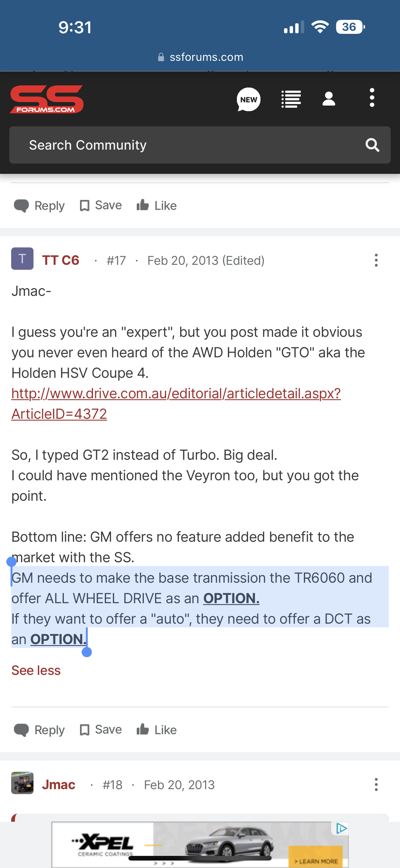Open TT C6 user profile name
The width and height of the screenshot is (400, 868).
(60, 260)
